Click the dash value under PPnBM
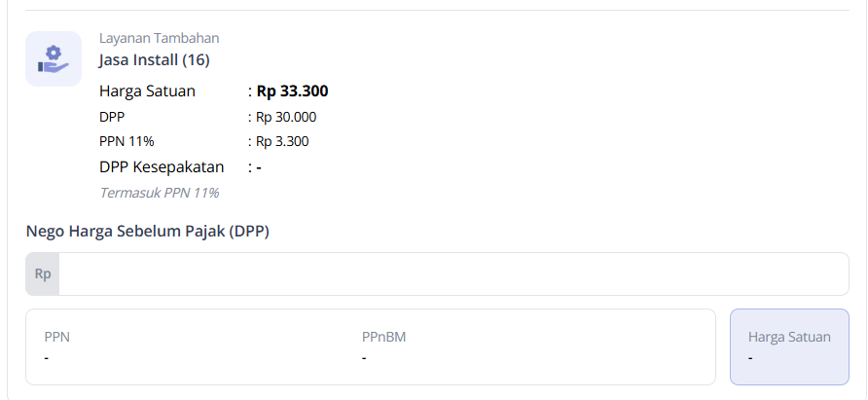The height and width of the screenshot is (400, 868). pos(364,357)
